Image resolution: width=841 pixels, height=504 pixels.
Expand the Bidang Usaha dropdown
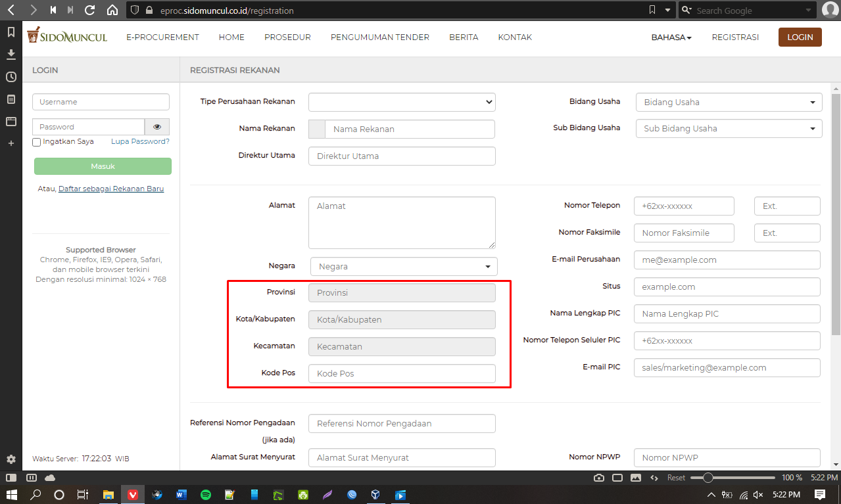click(x=729, y=103)
